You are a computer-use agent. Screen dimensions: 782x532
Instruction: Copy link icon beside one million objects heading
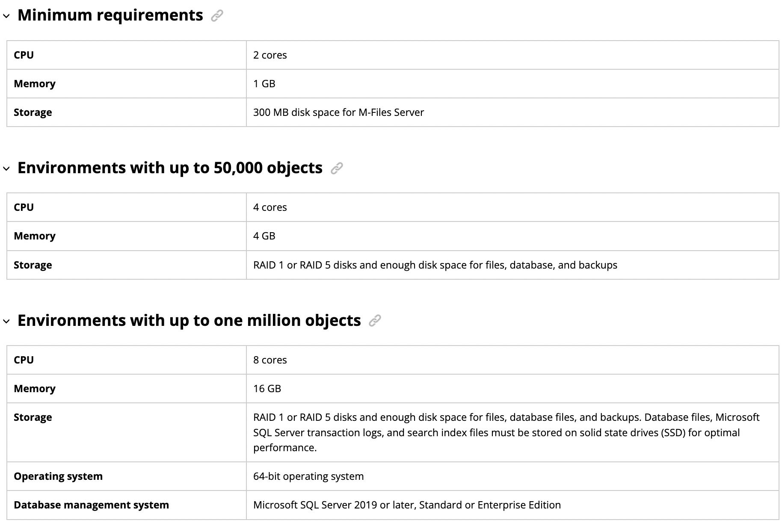pyautogui.click(x=375, y=321)
